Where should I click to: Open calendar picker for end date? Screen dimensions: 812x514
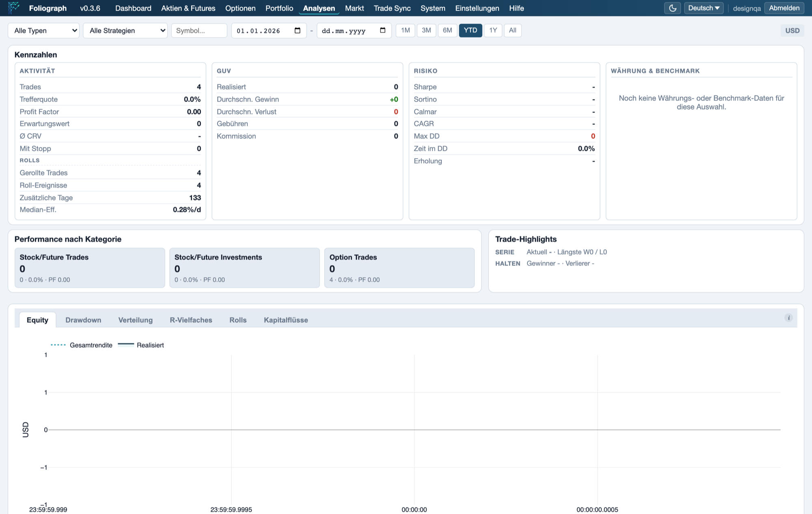point(382,30)
